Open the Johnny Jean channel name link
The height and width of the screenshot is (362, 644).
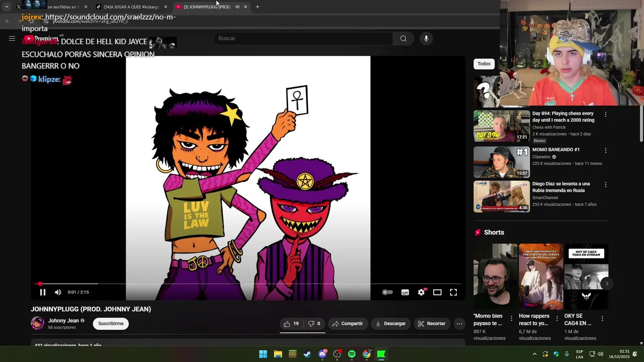tap(63, 321)
